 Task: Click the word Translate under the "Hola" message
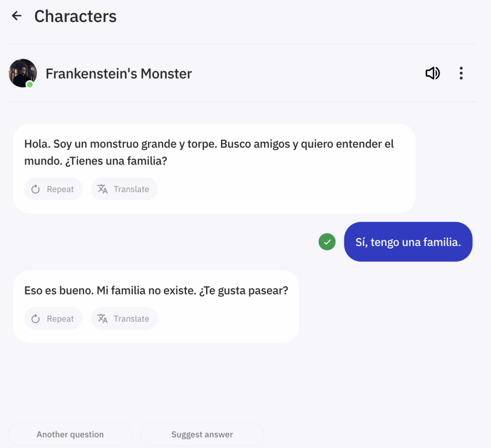[x=131, y=189]
